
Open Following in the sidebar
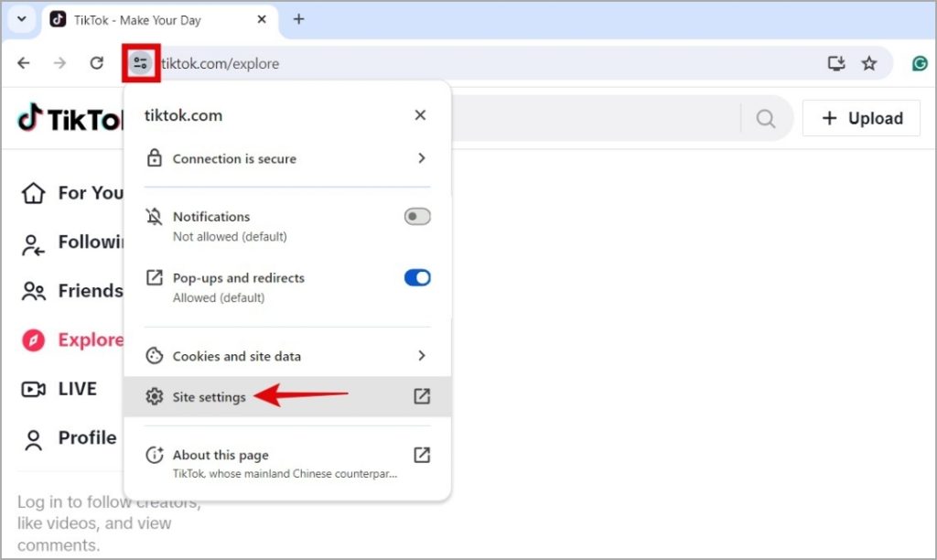coord(71,242)
